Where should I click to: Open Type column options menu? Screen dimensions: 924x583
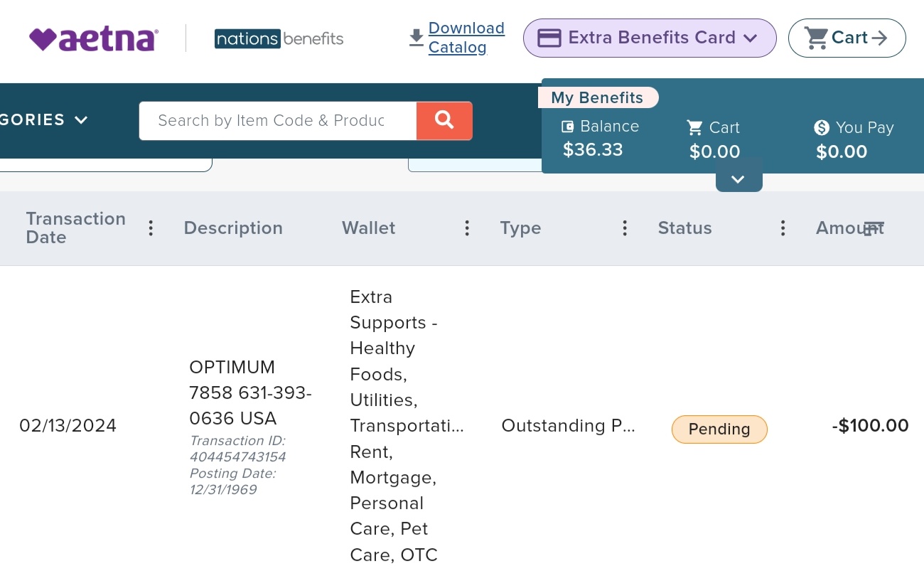pos(625,228)
